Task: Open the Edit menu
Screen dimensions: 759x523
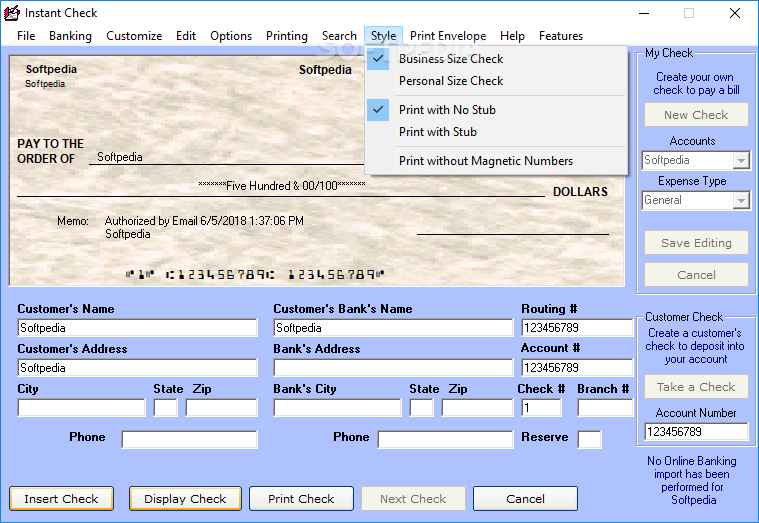Action: 186,36
